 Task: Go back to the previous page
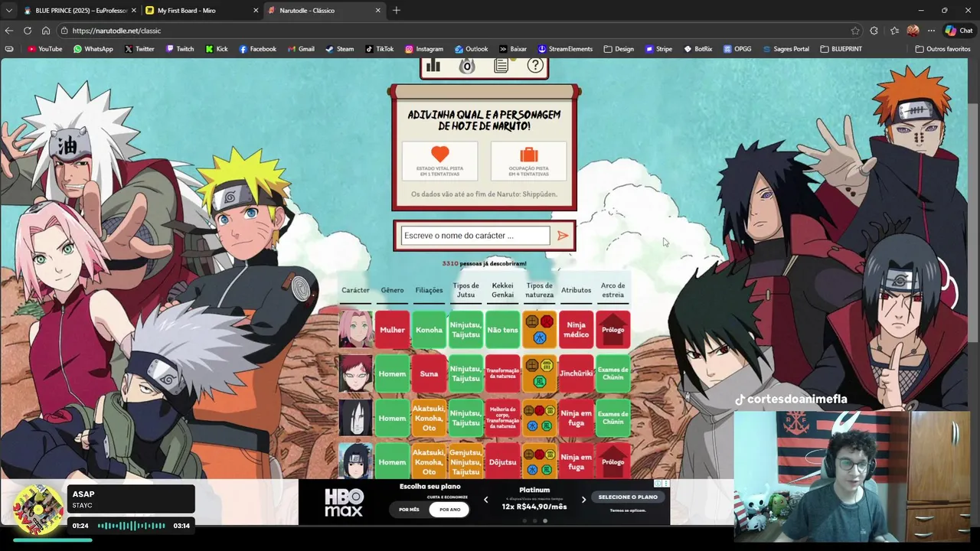click(x=9, y=31)
